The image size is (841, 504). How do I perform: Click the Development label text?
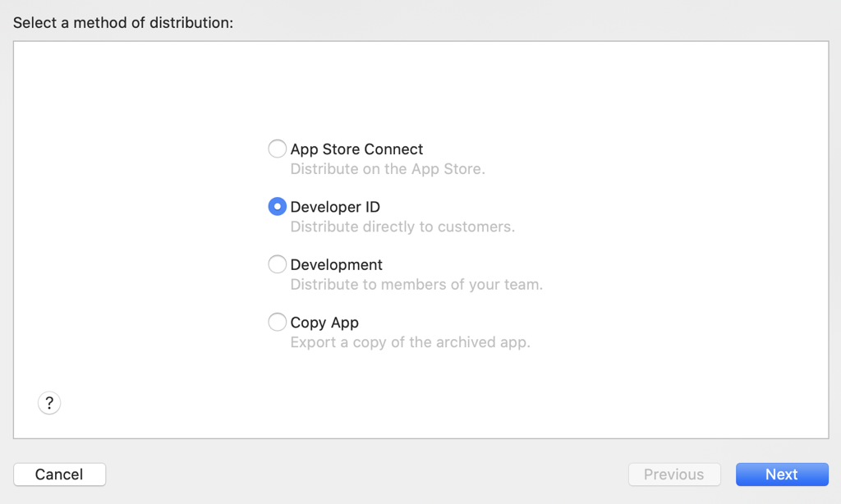pos(337,264)
